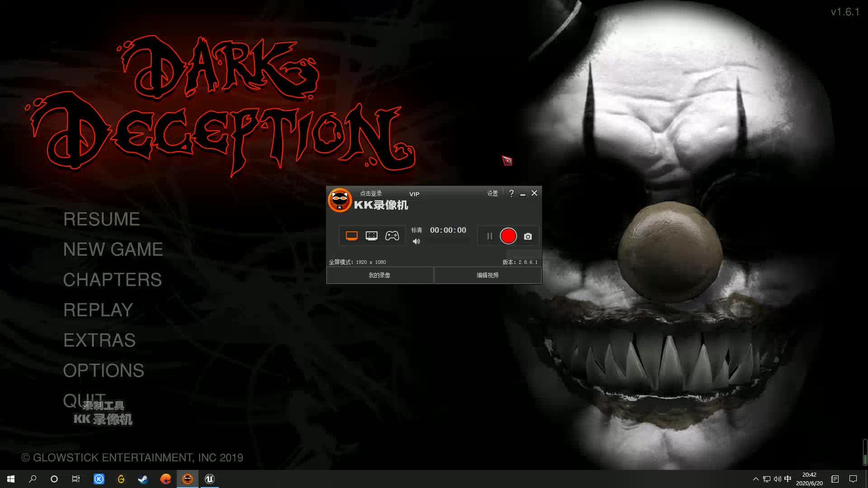Open Windows search from the taskbar

33,479
